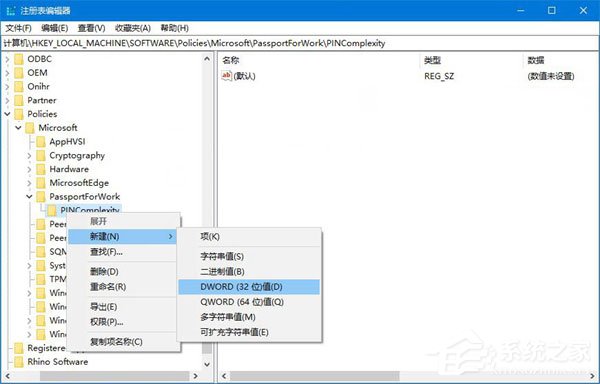The height and width of the screenshot is (384, 600).
Task: Select 新建(N) in the context menu
Action: pyautogui.click(x=123, y=236)
